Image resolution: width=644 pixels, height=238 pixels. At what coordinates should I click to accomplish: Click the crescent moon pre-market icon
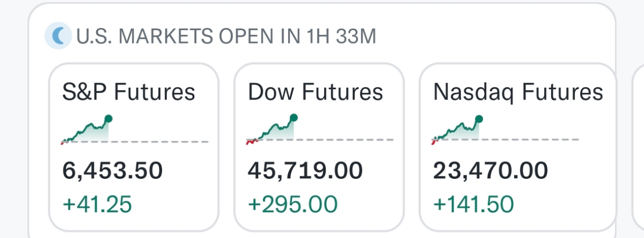[57, 37]
